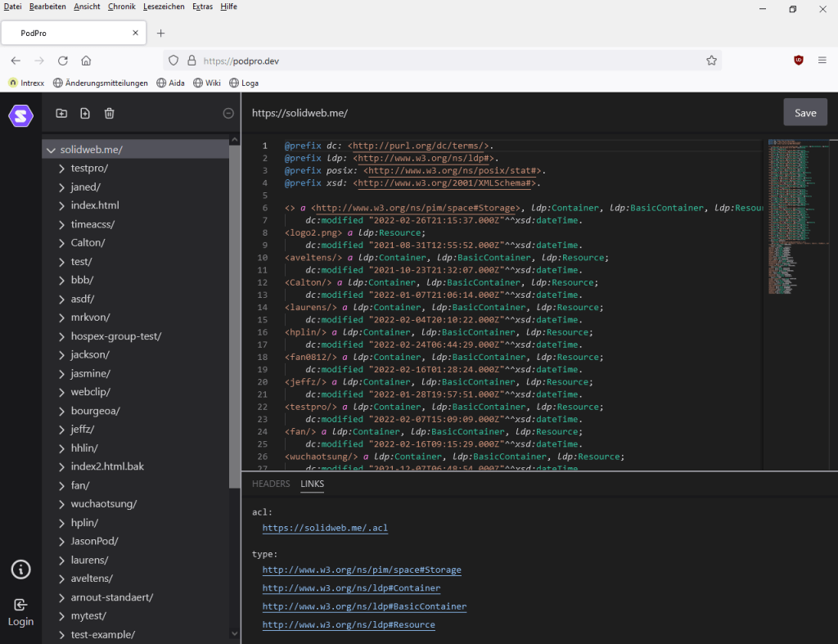838x644 pixels.
Task: Open the solidweb.me/.acl link
Action: click(325, 528)
